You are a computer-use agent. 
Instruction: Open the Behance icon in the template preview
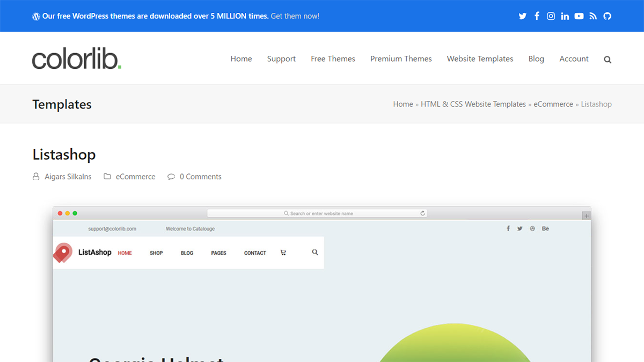tap(545, 228)
